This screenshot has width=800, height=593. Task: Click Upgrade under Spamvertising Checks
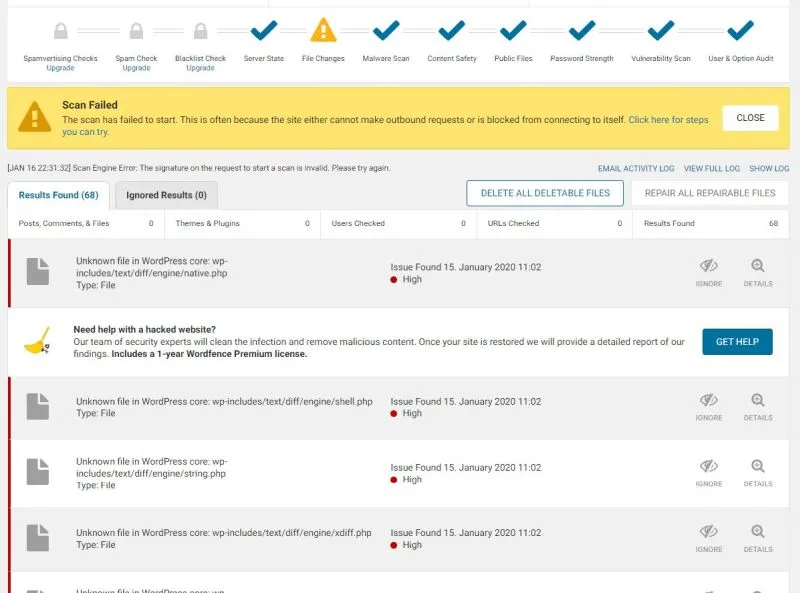[61, 68]
